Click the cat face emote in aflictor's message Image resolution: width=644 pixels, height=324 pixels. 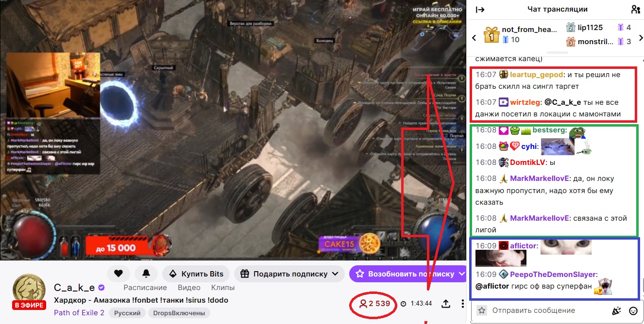(565, 246)
